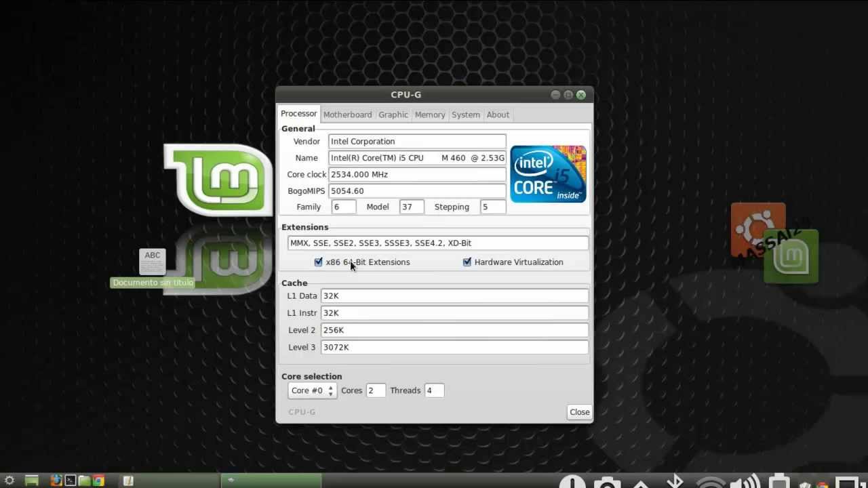Open the file manager folder icon in the panel

84,481
